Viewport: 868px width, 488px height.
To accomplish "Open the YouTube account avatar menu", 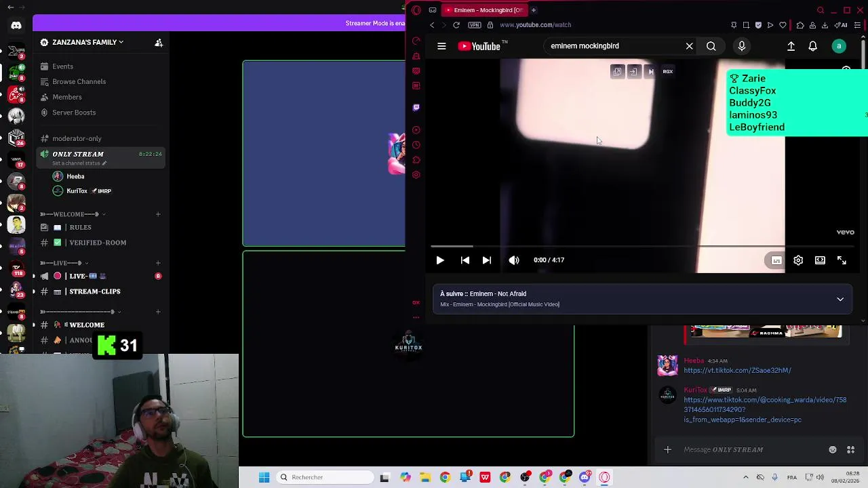I will (839, 46).
